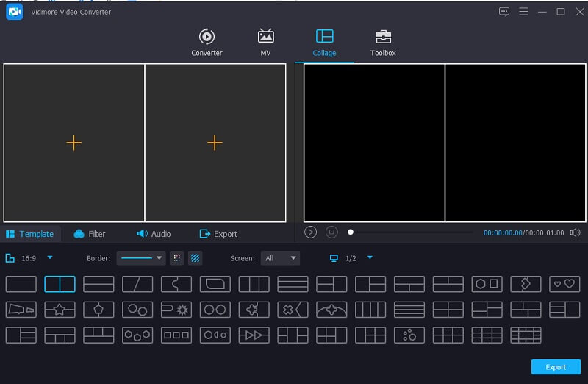
Task: Click the feedback chat bubble icon
Action: (503, 12)
